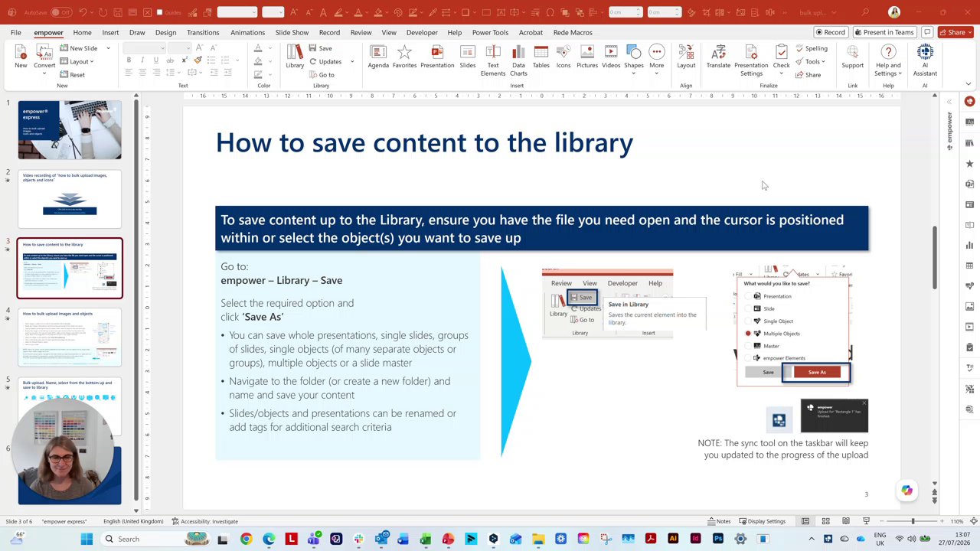Toggle the Notes pane
This screenshot has height=551, width=980.
[718, 521]
